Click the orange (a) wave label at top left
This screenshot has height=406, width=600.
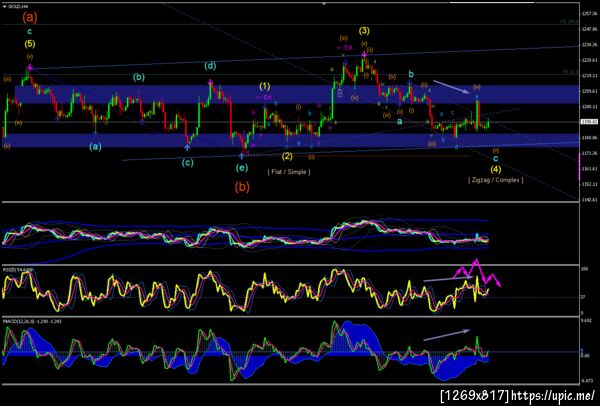30,17
